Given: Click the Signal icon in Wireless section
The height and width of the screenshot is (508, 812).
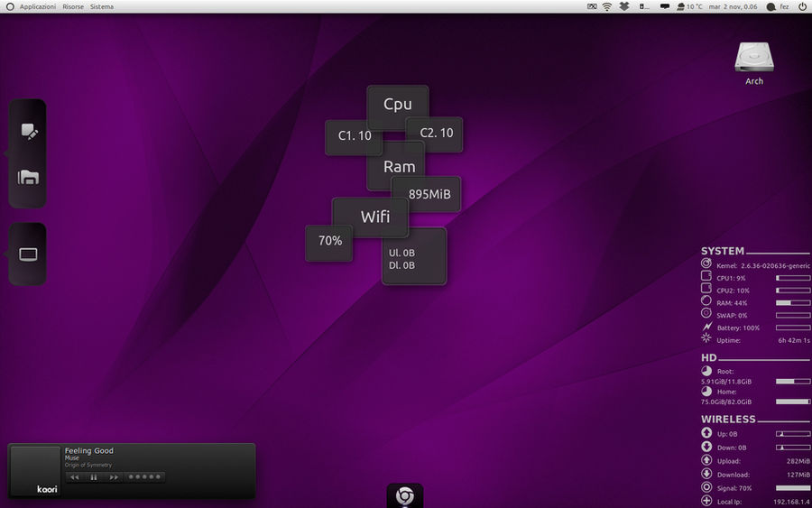Looking at the screenshot, I should coord(706,486).
